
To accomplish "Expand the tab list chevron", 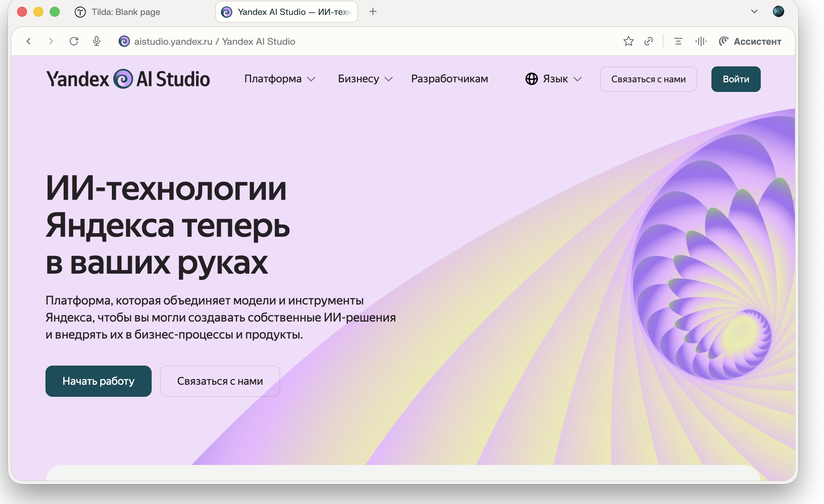I will click(x=754, y=12).
